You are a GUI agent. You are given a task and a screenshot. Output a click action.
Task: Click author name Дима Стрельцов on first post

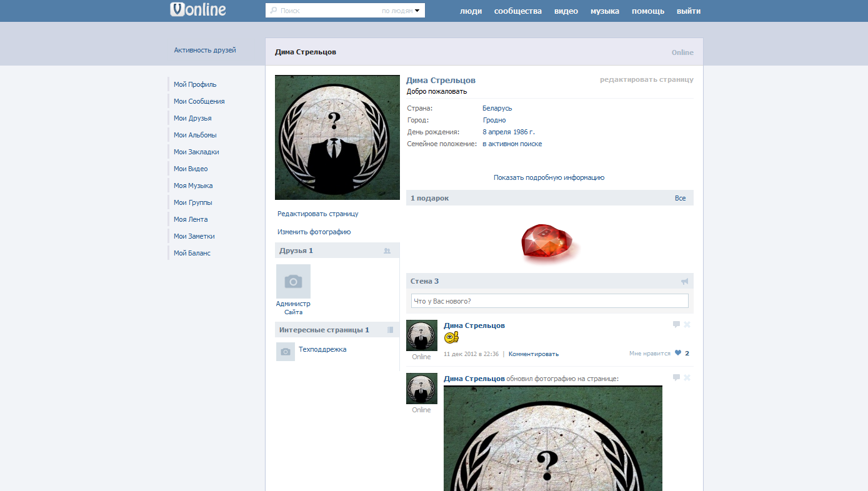[x=474, y=325]
